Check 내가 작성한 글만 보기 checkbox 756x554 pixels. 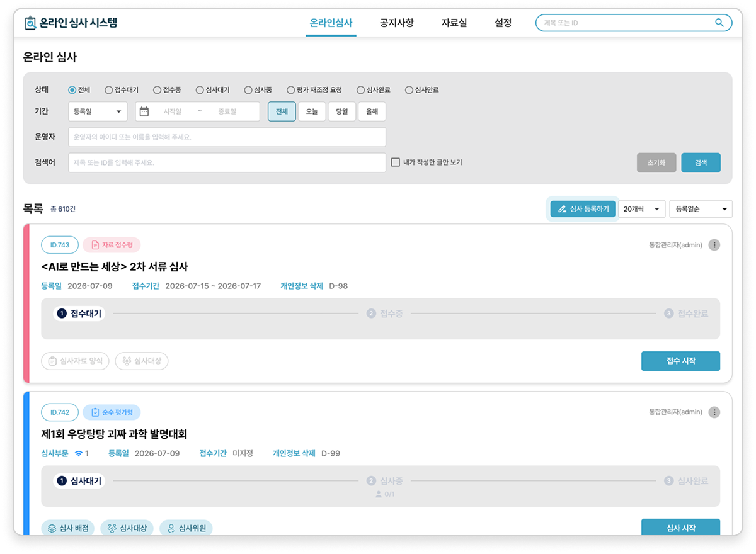[396, 162]
